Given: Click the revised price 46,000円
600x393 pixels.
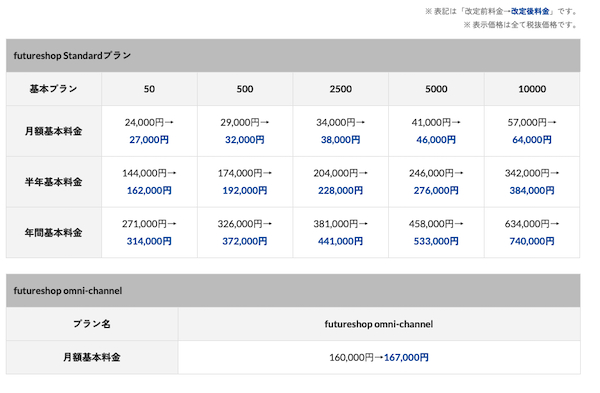Looking at the screenshot, I should pyautogui.click(x=436, y=140).
